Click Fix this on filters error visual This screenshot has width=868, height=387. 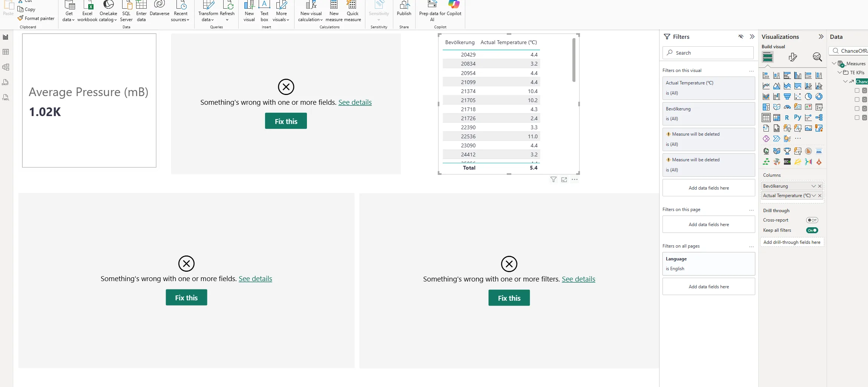point(509,298)
